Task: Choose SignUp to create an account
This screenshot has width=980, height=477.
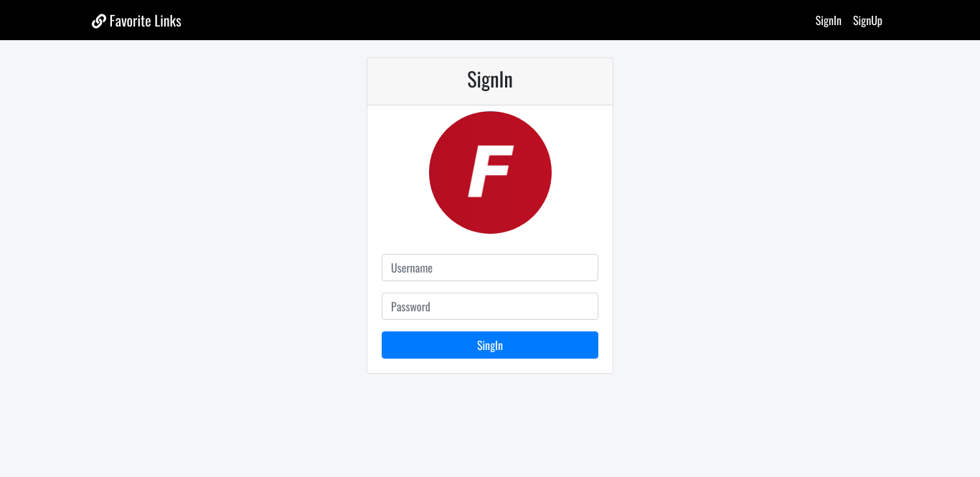Action: tap(867, 20)
